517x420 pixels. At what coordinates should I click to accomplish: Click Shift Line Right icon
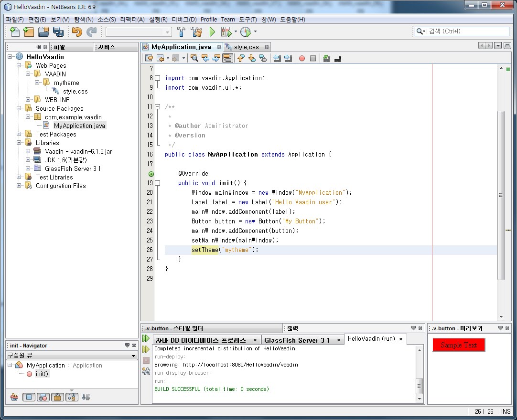(288, 58)
